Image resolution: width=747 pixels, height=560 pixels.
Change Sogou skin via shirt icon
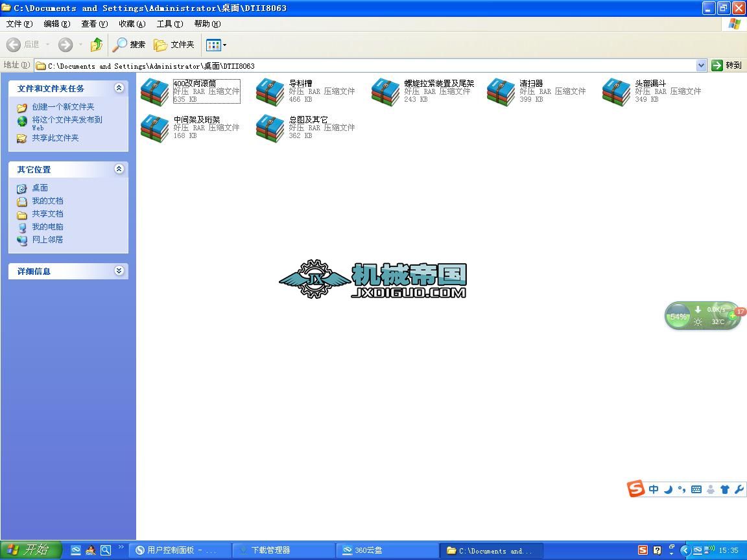[x=725, y=489]
